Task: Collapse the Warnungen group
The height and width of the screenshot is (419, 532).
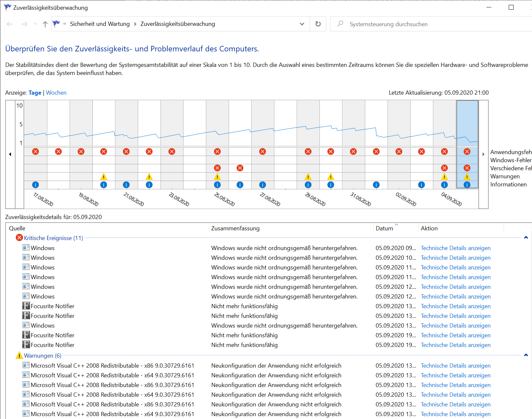Action: pos(526,355)
